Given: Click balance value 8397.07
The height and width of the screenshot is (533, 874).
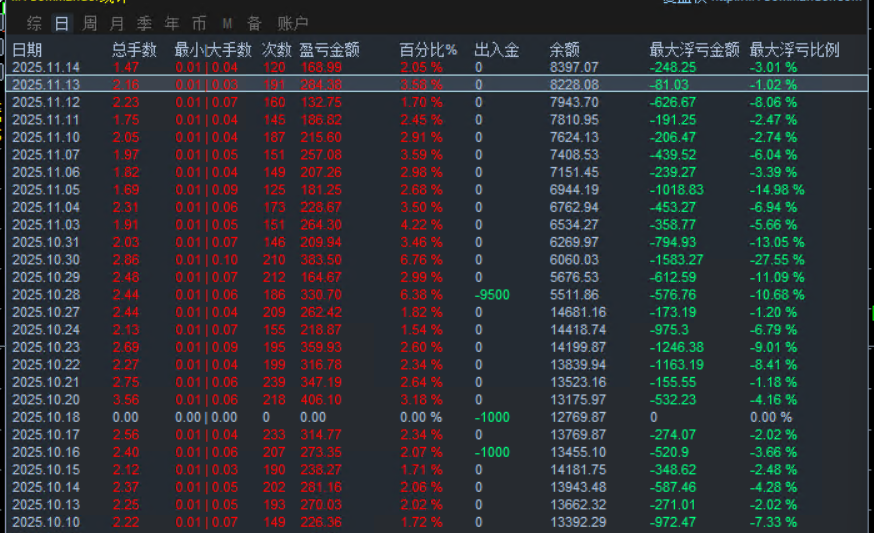Looking at the screenshot, I should (574, 67).
